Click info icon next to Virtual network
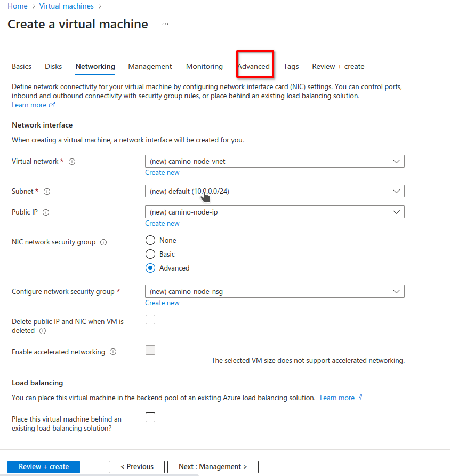Screen dimensions: 450x476 point(72,162)
